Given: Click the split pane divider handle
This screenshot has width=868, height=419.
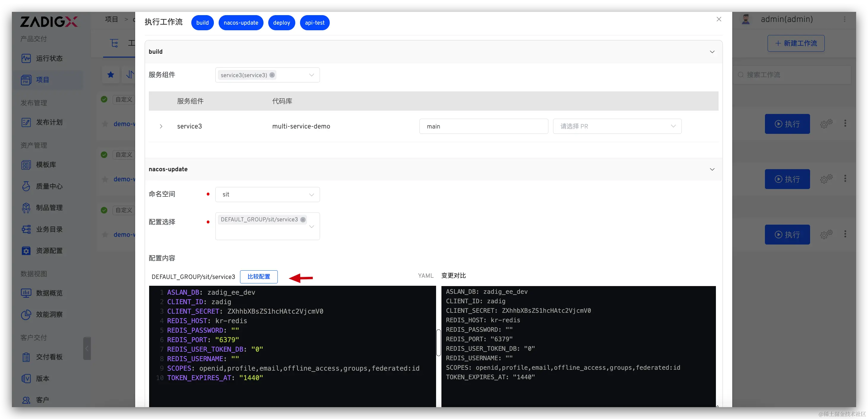Looking at the screenshot, I should [438, 343].
